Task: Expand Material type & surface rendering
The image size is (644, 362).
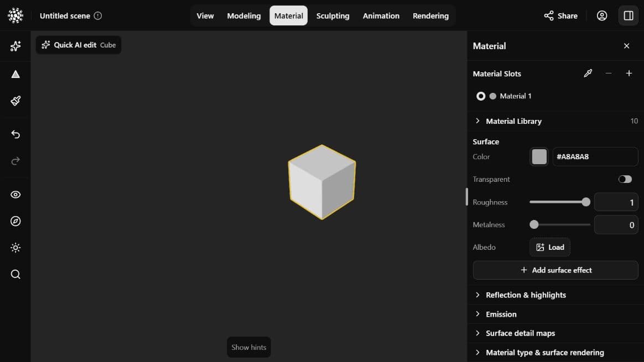Action: click(555, 352)
